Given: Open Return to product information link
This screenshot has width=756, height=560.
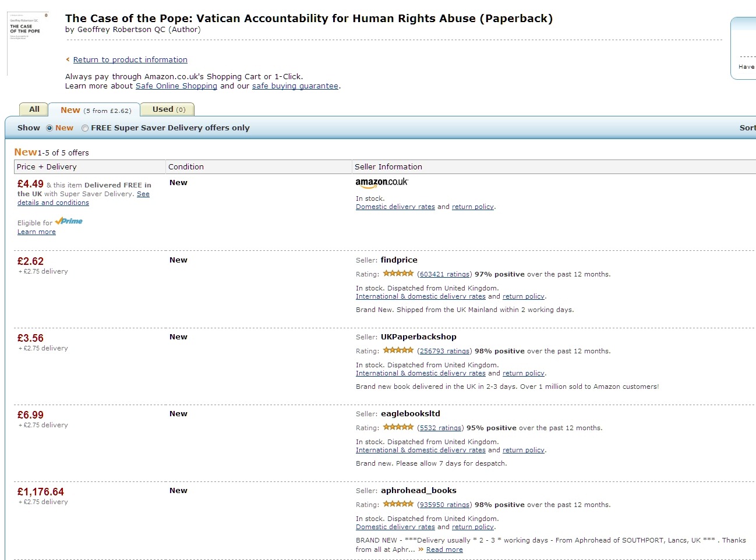Looking at the screenshot, I should (x=130, y=59).
